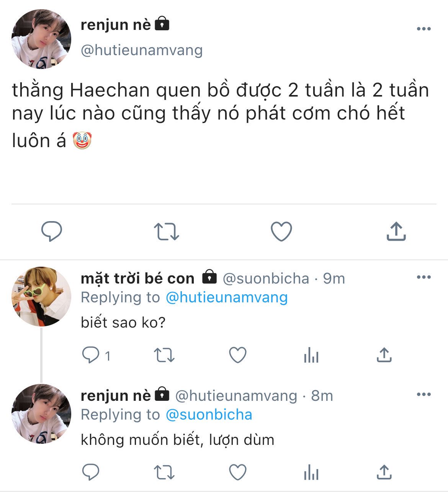Viewport: 448px width, 492px height.
Task: Like the main tweet about Haechan
Action: pos(281,231)
